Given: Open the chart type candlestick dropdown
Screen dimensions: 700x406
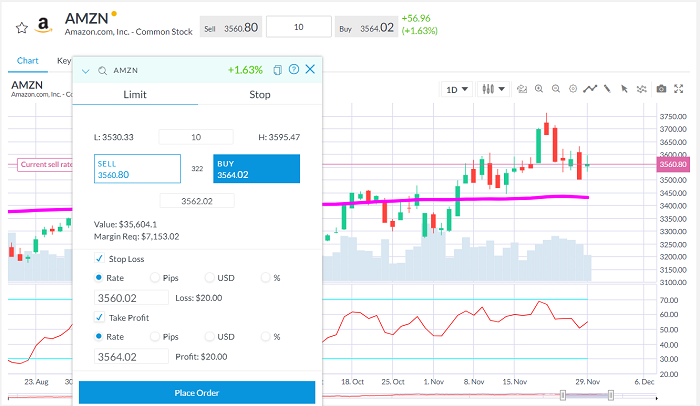Looking at the screenshot, I should 494,89.
